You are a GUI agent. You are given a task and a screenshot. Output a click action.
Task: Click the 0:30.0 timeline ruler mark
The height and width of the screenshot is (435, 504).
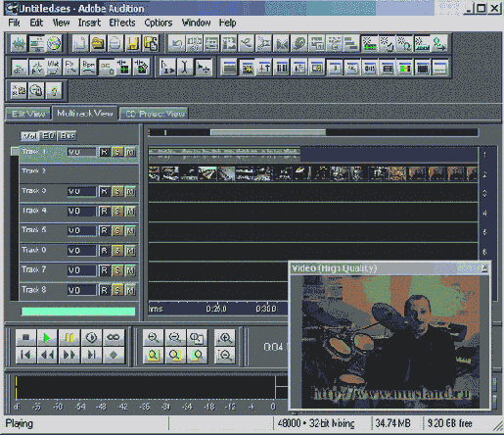[x=266, y=309]
